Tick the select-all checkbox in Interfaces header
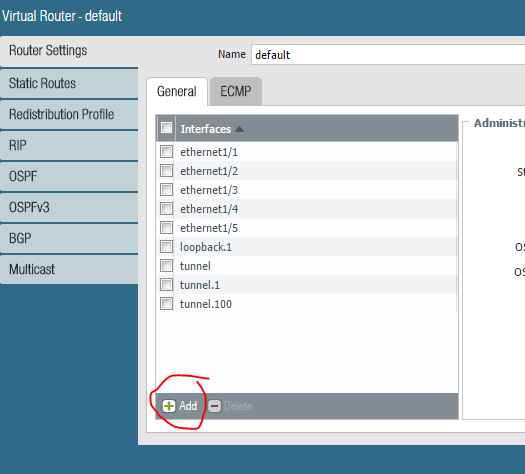525x474 pixels. pos(166,128)
